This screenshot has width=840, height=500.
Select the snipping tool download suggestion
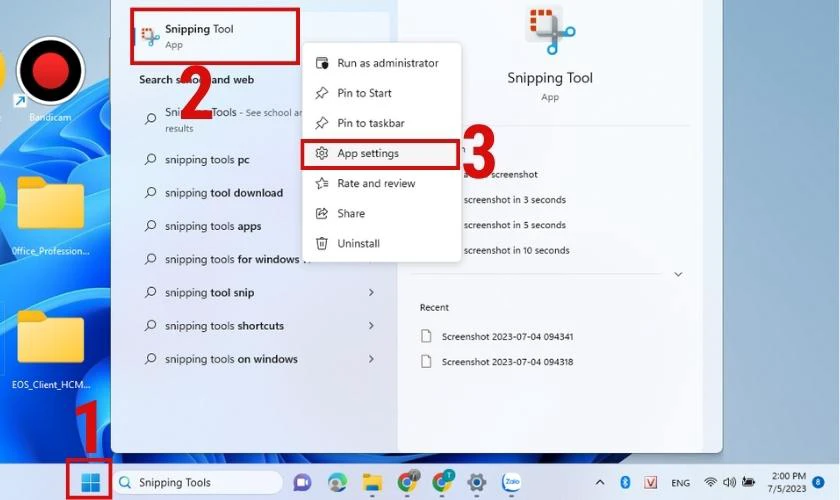pos(222,193)
